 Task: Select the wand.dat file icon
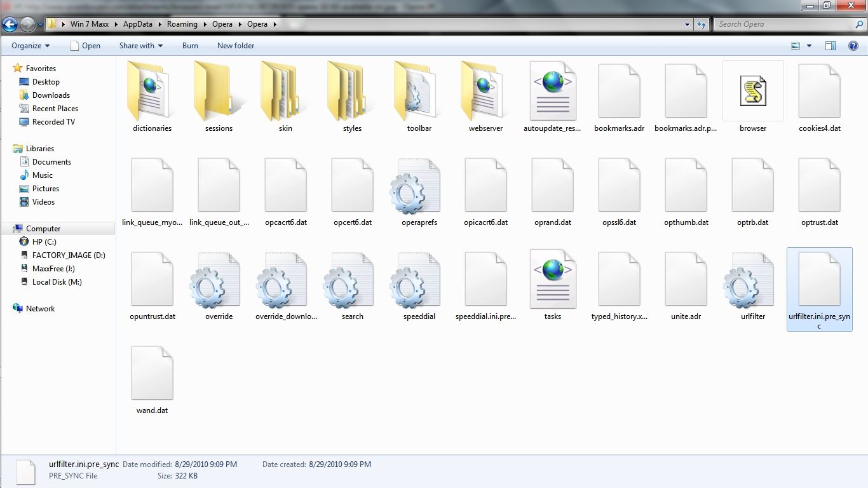click(152, 373)
